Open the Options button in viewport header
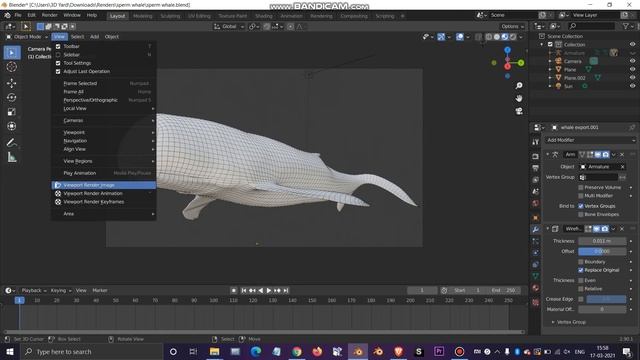This screenshot has width=640, height=360. (x=512, y=26)
